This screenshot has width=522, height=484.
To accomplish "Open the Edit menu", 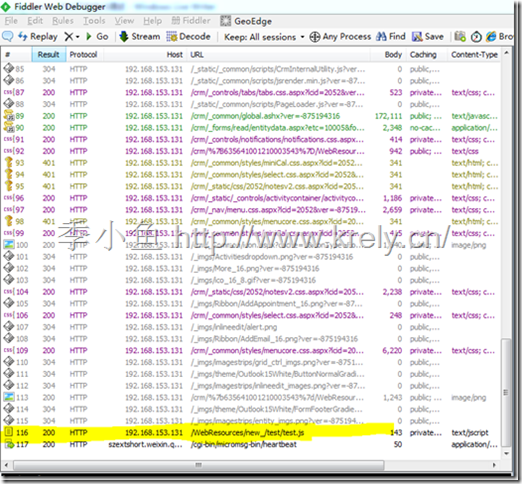I will tap(35, 21).
